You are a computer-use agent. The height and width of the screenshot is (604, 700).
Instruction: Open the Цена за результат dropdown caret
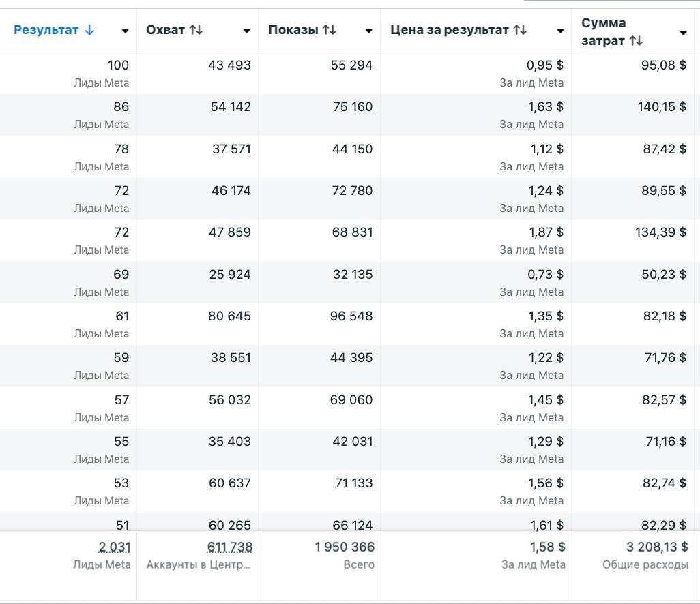click(x=561, y=31)
